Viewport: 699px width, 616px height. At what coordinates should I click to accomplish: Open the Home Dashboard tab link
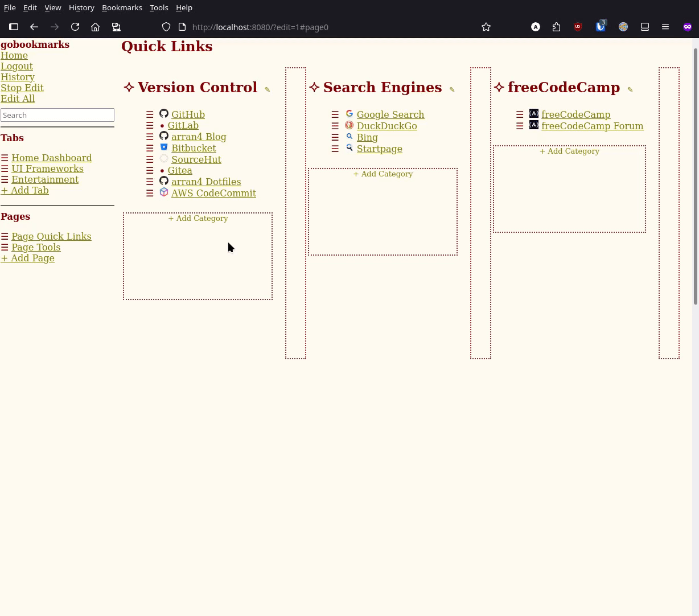[52, 158]
